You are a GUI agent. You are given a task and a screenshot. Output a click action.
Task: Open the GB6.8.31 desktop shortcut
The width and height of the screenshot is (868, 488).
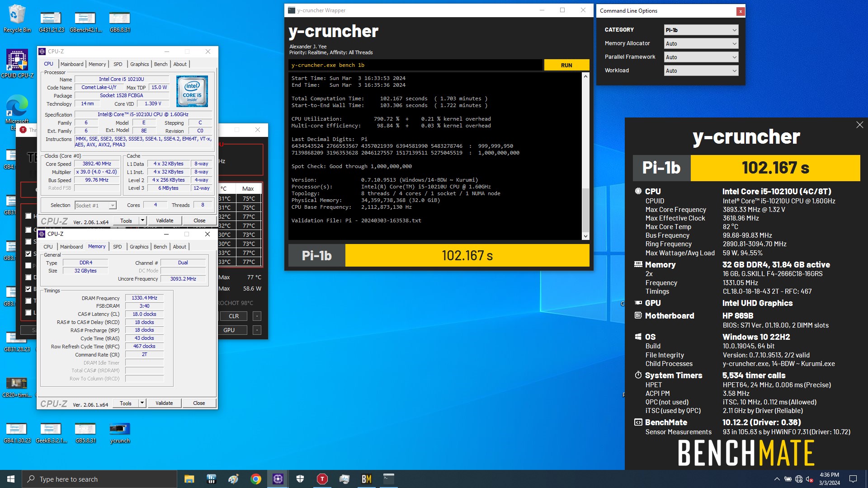[x=120, y=22]
